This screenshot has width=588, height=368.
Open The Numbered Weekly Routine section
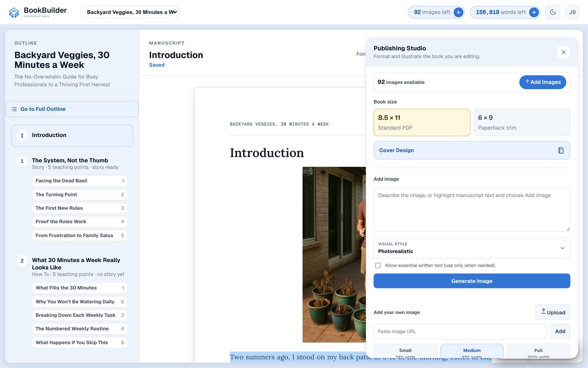[x=80, y=329]
